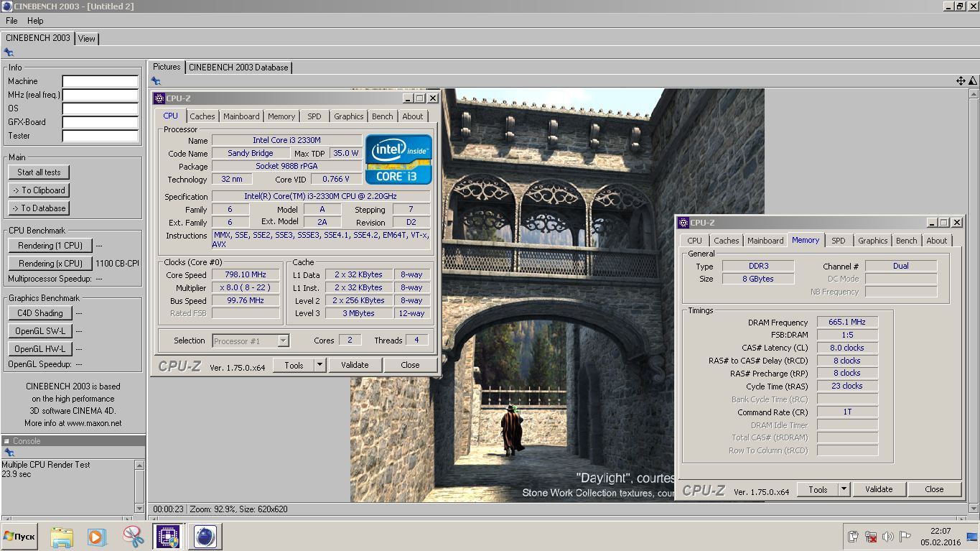Click the pin icon in Pictures panel
This screenshot has height=551, width=980.
coord(156,80)
